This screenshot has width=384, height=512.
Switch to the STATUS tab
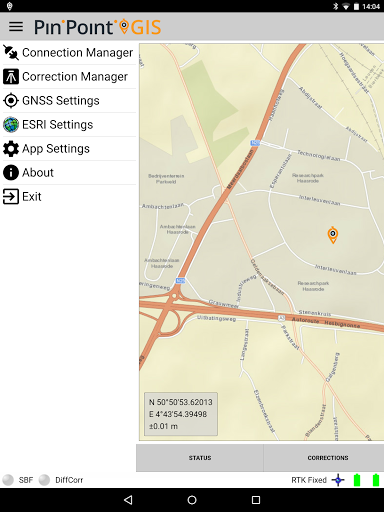pos(200,458)
